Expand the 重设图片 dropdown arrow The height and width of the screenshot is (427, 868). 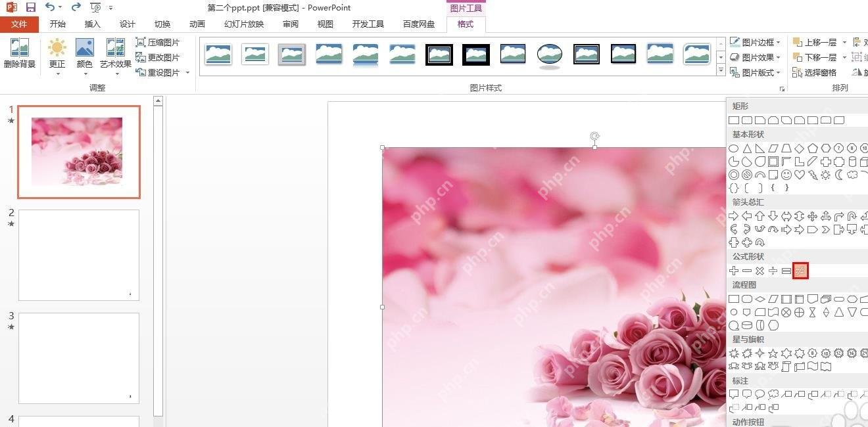187,73
